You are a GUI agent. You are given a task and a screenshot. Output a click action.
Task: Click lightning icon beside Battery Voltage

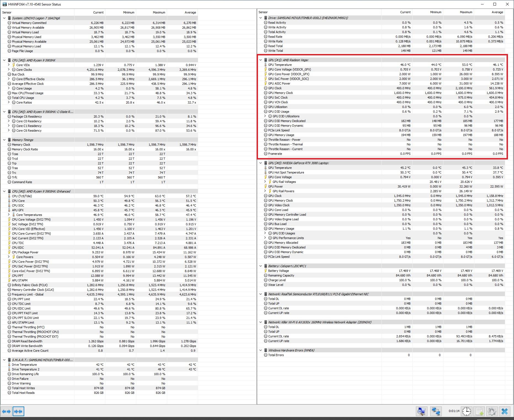click(x=266, y=271)
